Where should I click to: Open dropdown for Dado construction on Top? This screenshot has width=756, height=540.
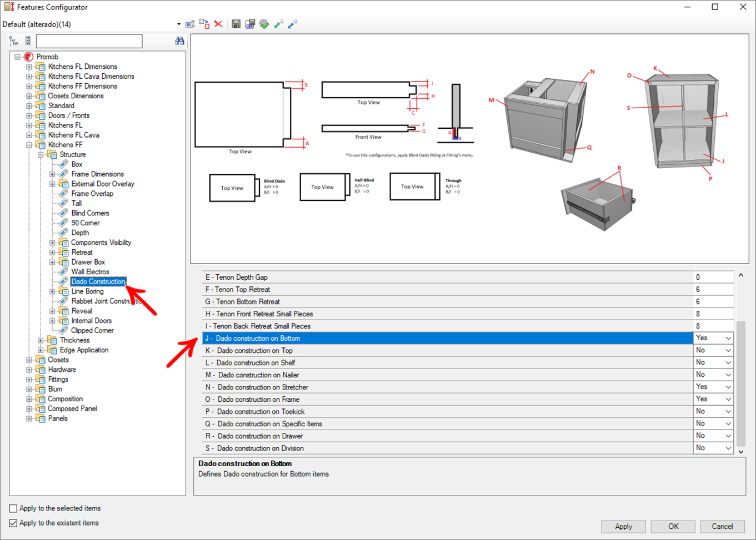pos(728,351)
